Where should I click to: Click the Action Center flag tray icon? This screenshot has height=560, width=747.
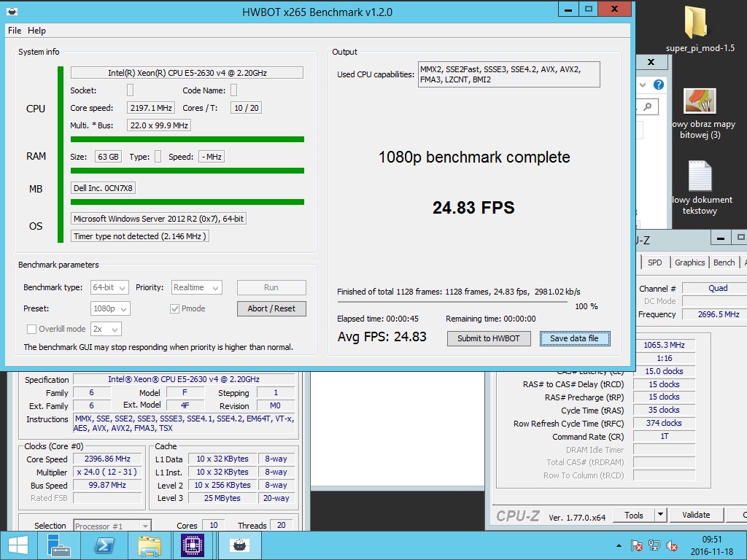[x=636, y=545]
